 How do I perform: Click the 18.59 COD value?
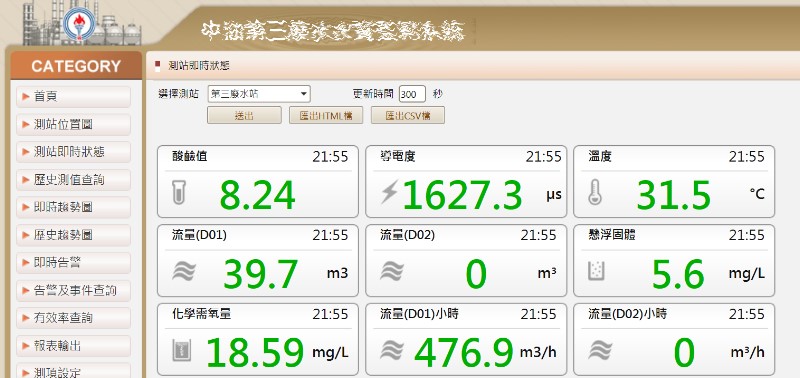pyautogui.click(x=255, y=352)
